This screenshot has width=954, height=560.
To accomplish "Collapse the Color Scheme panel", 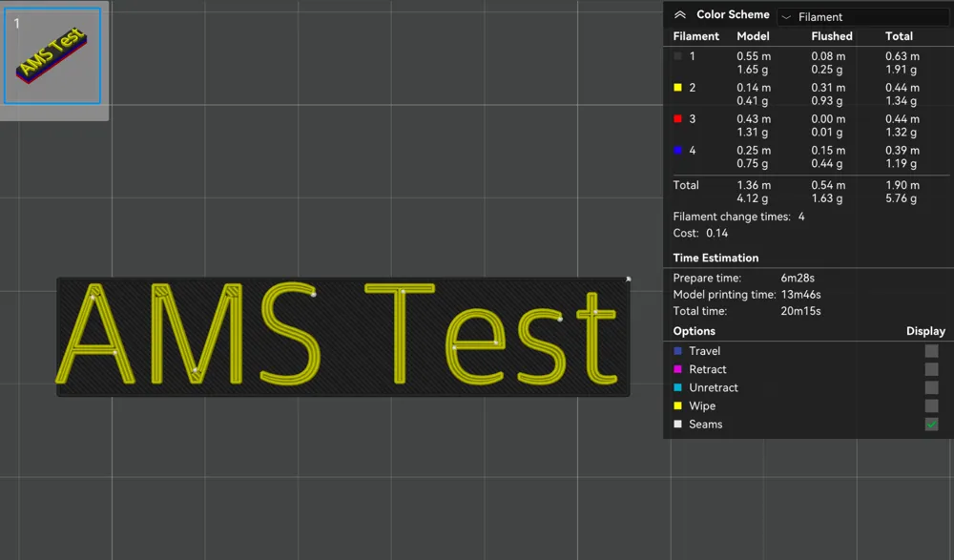I will coord(679,14).
